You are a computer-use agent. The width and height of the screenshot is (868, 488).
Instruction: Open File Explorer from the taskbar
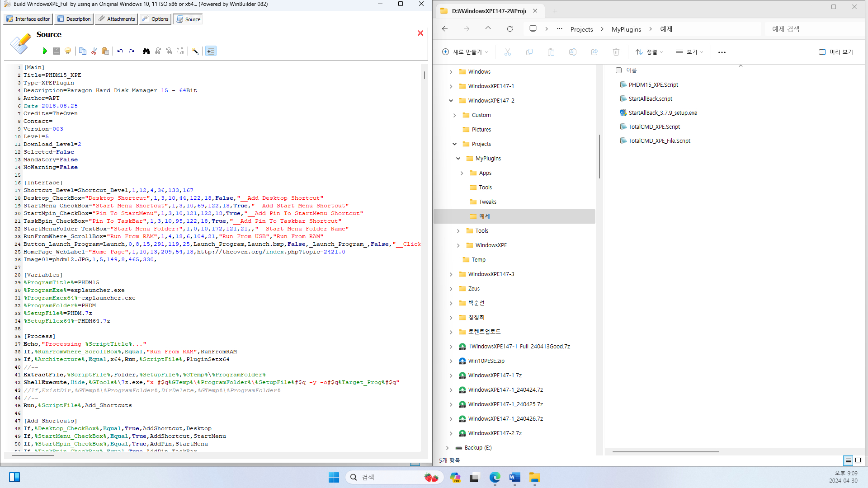[535, 477]
